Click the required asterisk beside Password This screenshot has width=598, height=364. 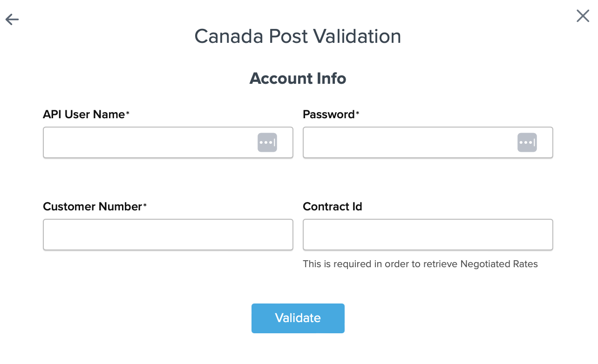358,113
